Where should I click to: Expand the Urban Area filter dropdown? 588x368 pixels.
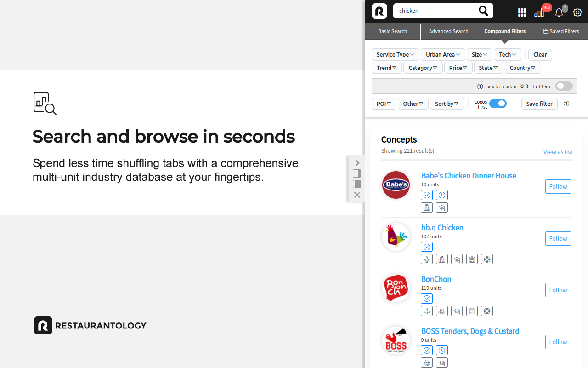coord(443,54)
